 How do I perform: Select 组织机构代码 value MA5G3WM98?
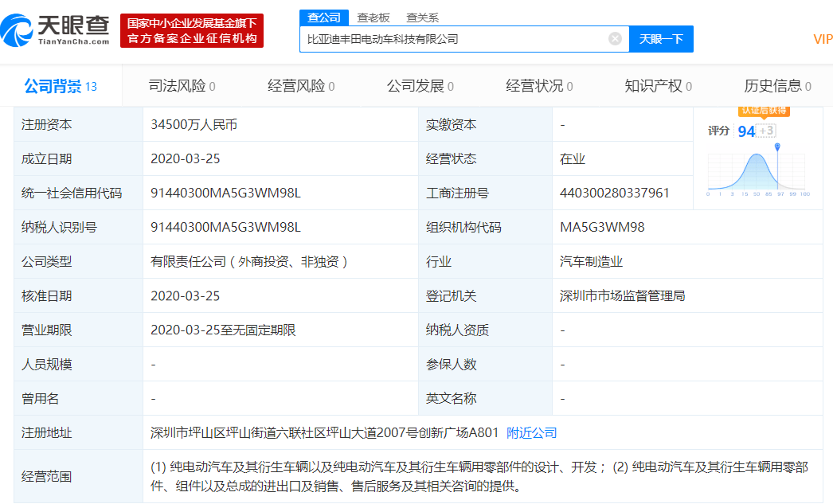(602, 227)
